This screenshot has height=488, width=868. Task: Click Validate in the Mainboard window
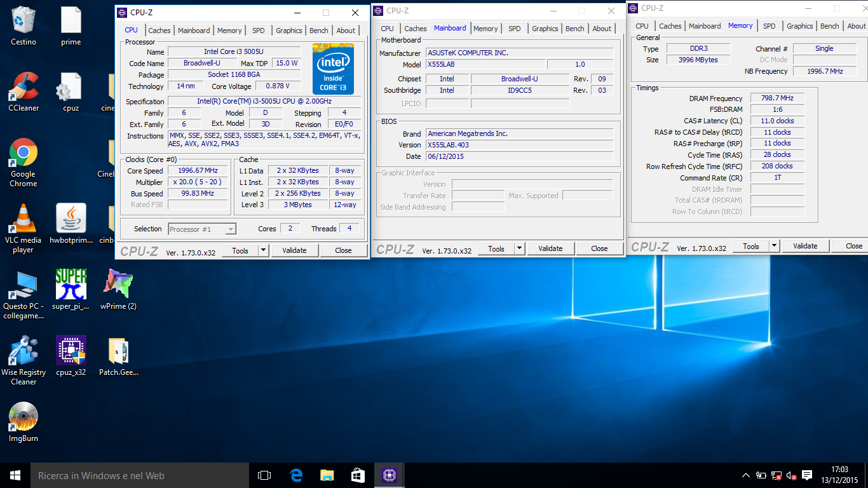click(x=550, y=248)
